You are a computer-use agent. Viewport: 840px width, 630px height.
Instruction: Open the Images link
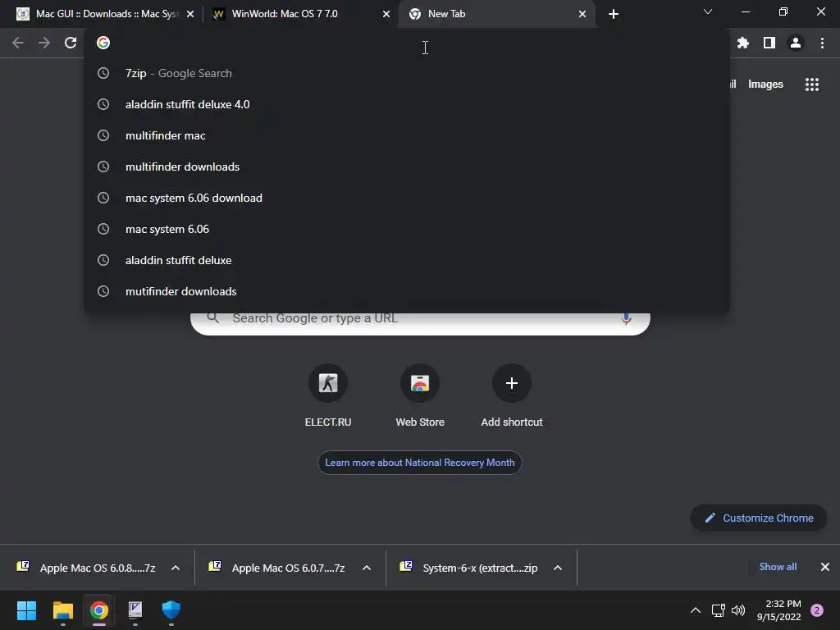click(x=765, y=84)
